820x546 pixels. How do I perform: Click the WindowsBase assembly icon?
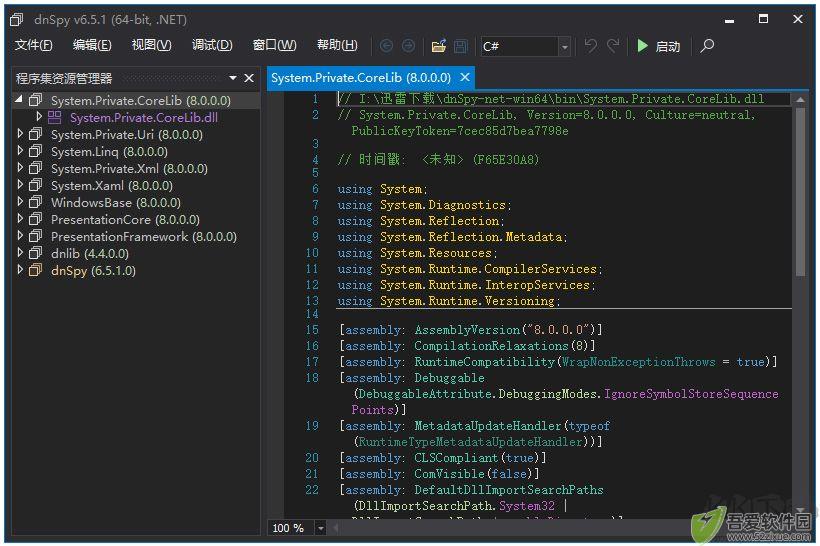click(x=36, y=202)
